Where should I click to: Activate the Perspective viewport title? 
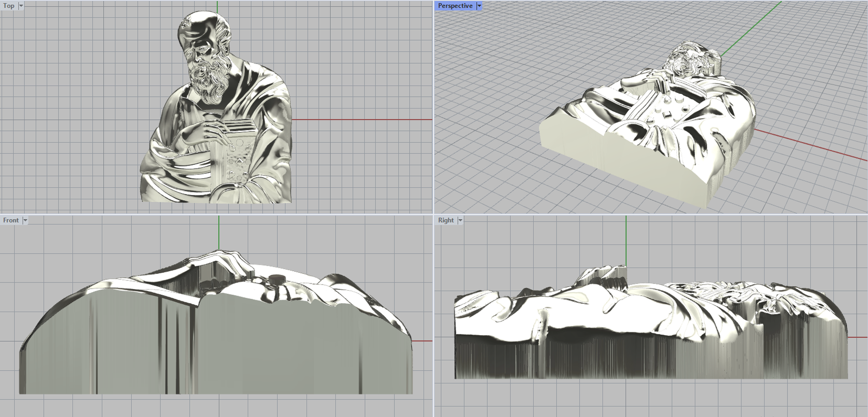point(455,6)
